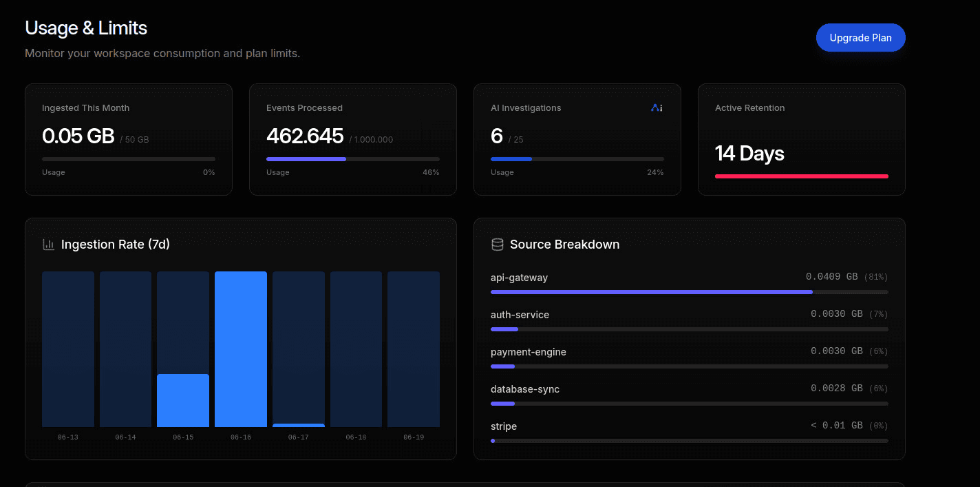The image size is (980, 487).
Task: Click the Source Breakdown title
Action: coord(564,245)
